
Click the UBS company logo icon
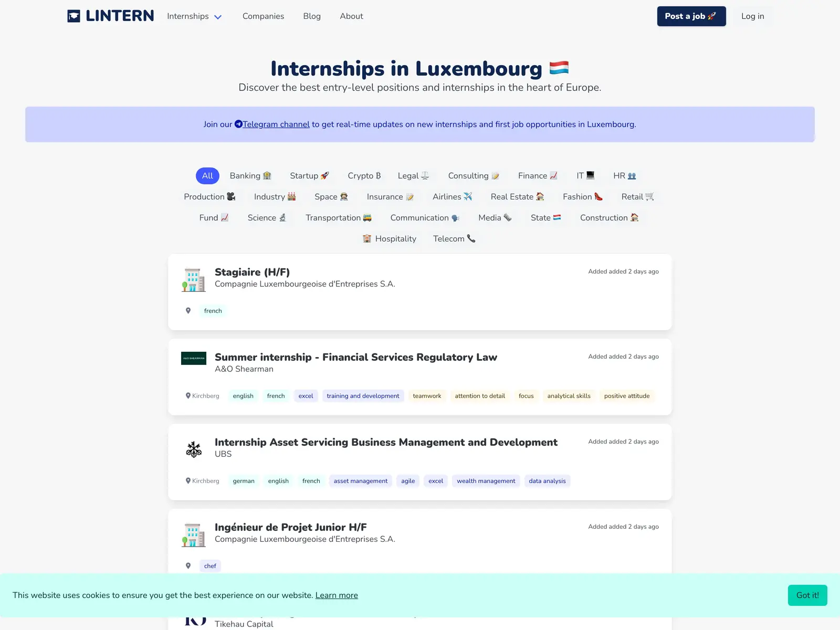click(x=194, y=449)
